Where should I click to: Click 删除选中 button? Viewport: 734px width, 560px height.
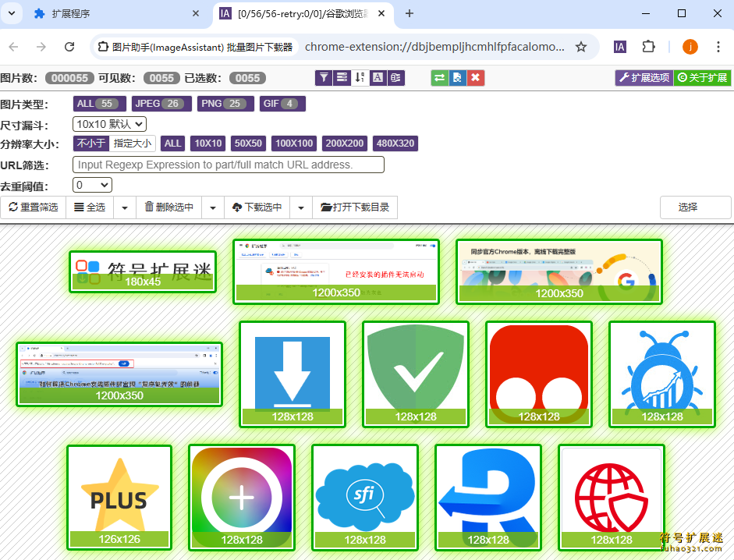pos(169,207)
